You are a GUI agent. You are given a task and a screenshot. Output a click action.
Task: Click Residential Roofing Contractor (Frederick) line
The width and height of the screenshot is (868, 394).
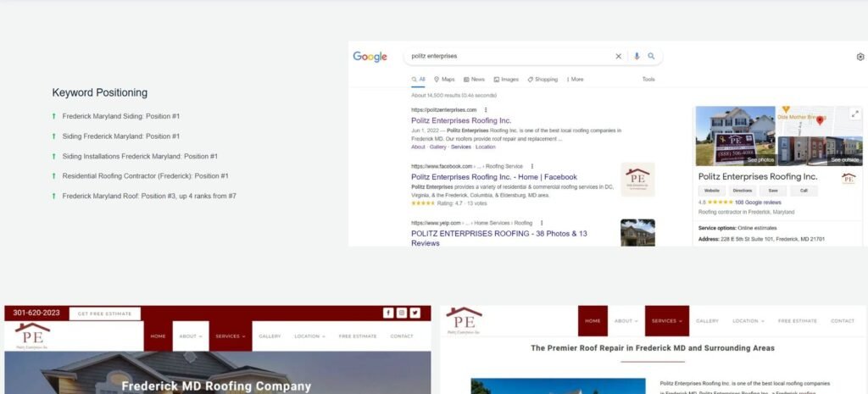[x=145, y=176]
